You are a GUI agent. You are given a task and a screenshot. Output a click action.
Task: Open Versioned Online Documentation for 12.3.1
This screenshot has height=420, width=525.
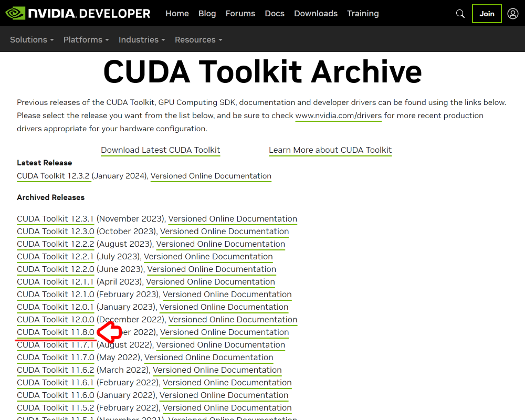tap(233, 218)
